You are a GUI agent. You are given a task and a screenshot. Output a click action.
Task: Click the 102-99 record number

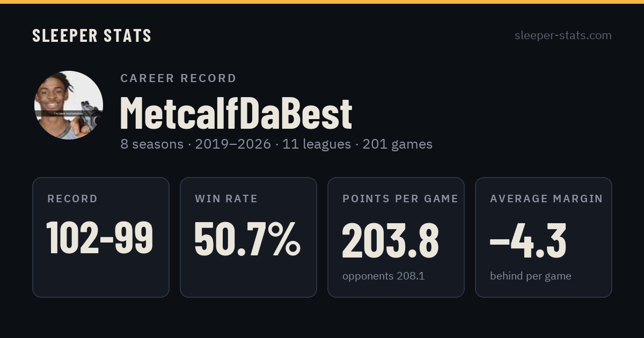click(100, 239)
